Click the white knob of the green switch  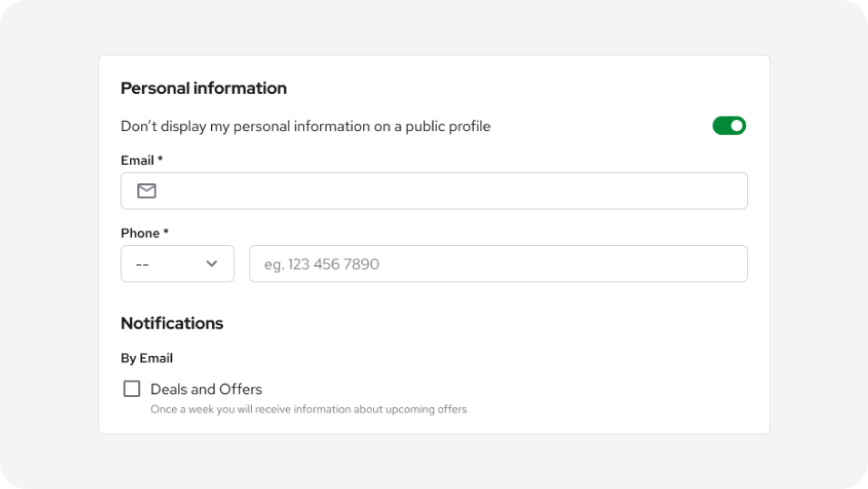(737, 126)
